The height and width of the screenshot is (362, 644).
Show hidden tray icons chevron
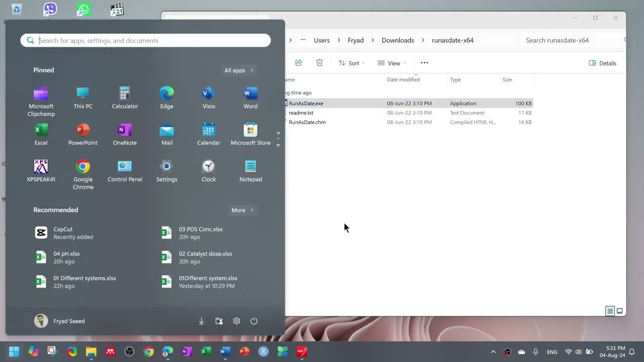coord(493,352)
